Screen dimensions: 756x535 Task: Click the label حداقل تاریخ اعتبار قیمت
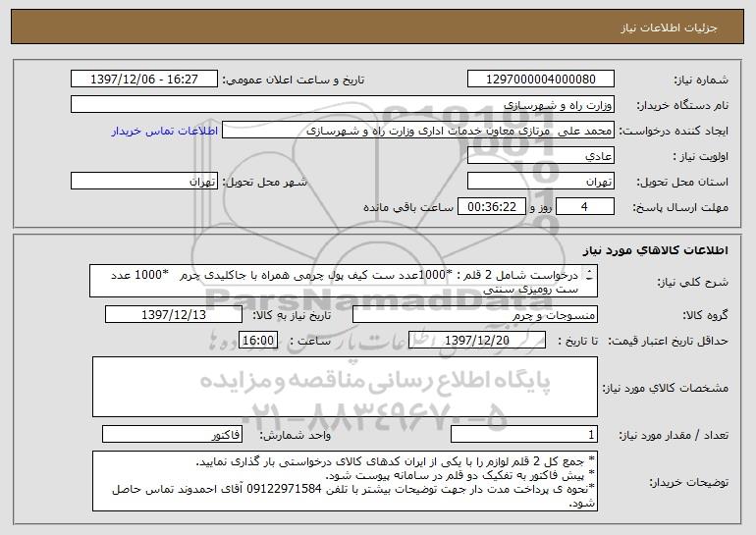click(x=669, y=342)
